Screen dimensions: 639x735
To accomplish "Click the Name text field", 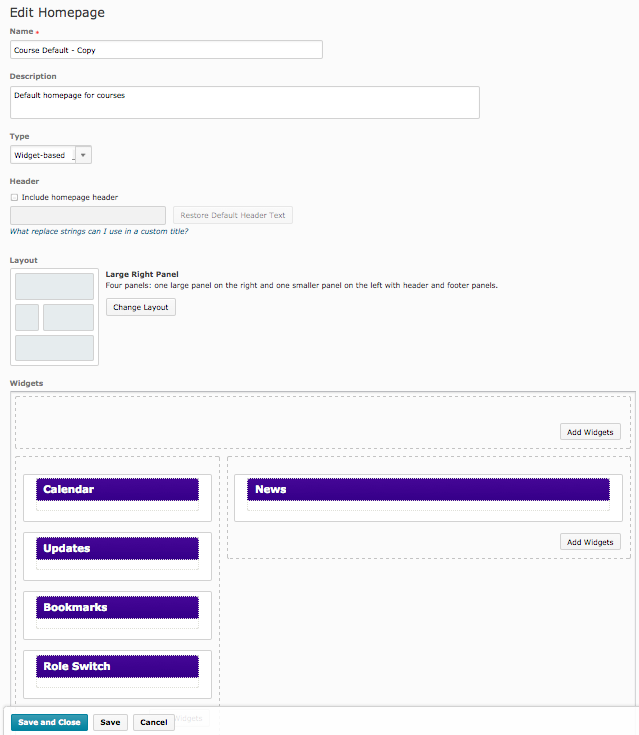I will [x=166, y=50].
